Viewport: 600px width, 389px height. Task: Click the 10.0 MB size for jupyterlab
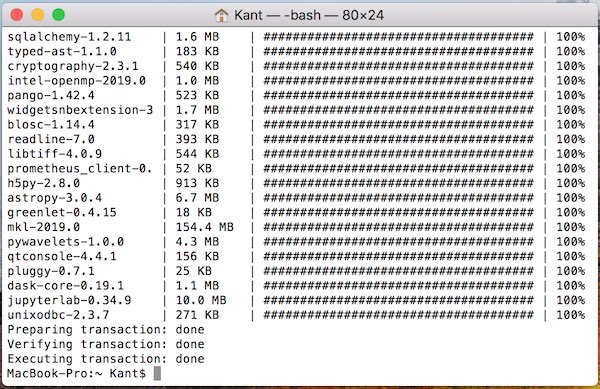(201, 301)
